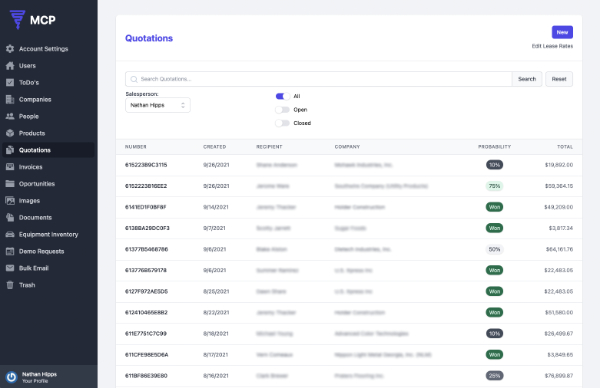Click the created date 9/14/2021
The height and width of the screenshot is (388, 600).
point(216,207)
